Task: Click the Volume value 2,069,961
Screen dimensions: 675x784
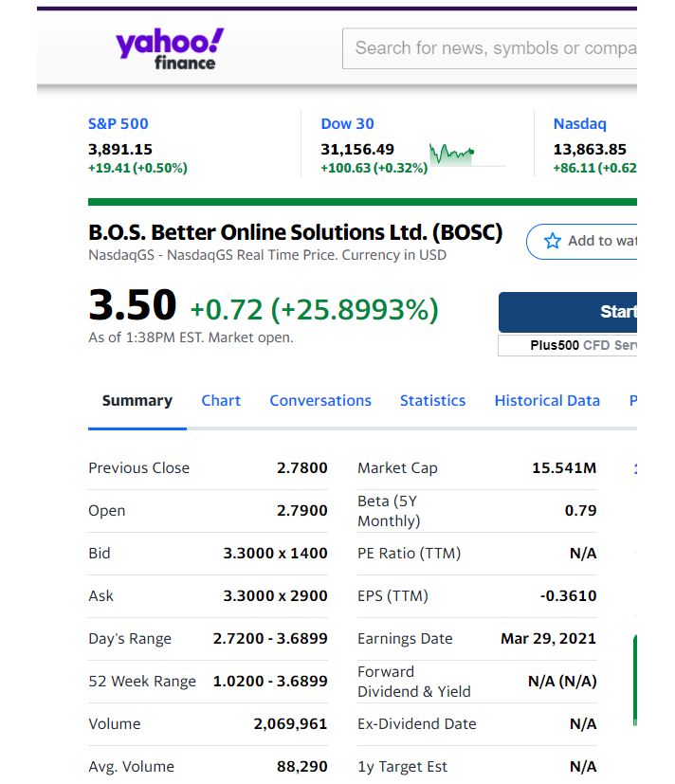Action: (x=290, y=724)
